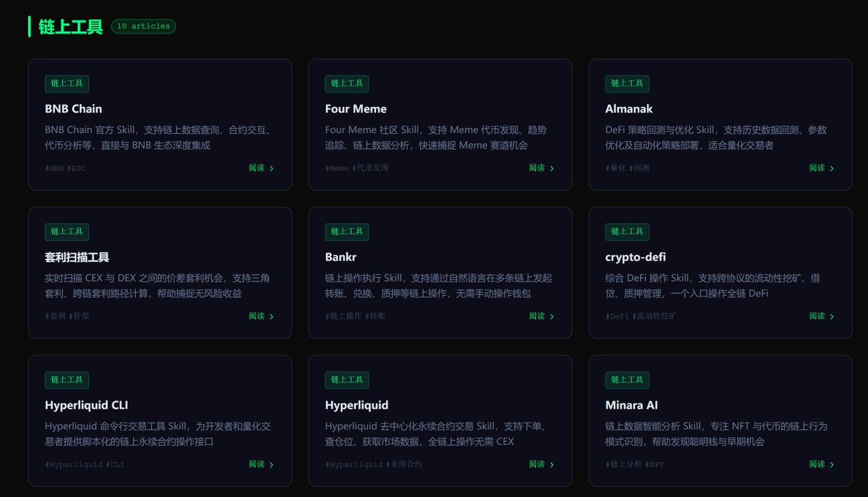Click 链上工具 badge on crypto-defi card
The image size is (868, 497).
627,231
